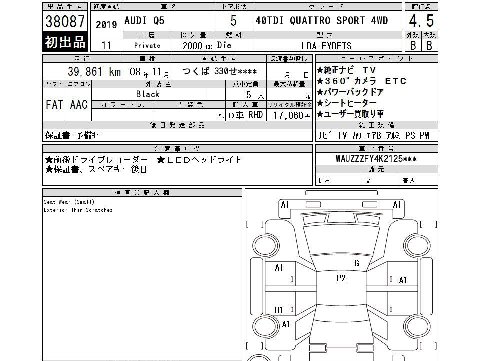
Task: Select the つくば 330せ plate number
Action: [220, 71]
